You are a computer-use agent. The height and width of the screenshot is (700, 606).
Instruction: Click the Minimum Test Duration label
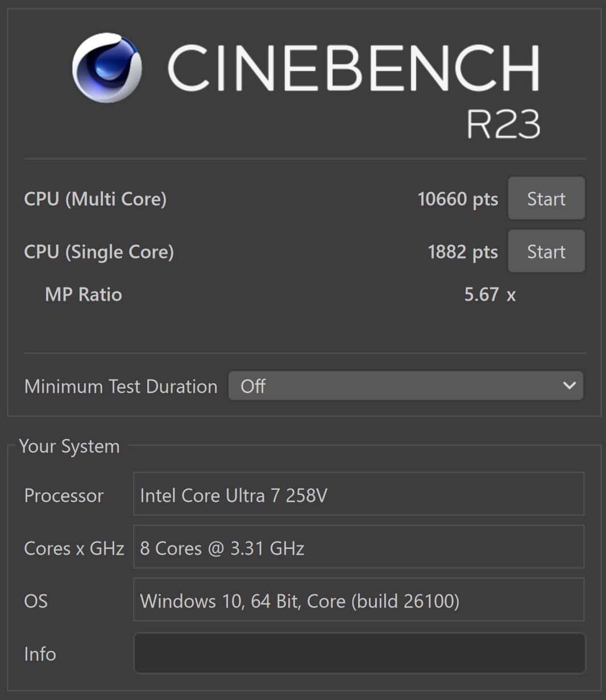(121, 386)
